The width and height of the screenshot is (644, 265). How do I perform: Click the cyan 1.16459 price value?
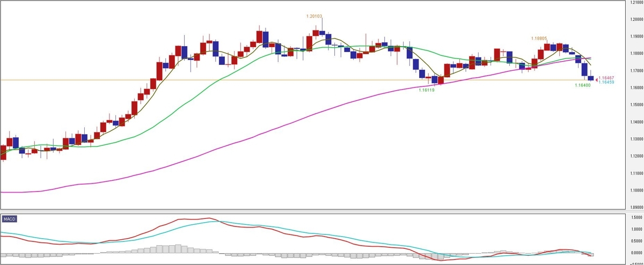[x=606, y=82]
